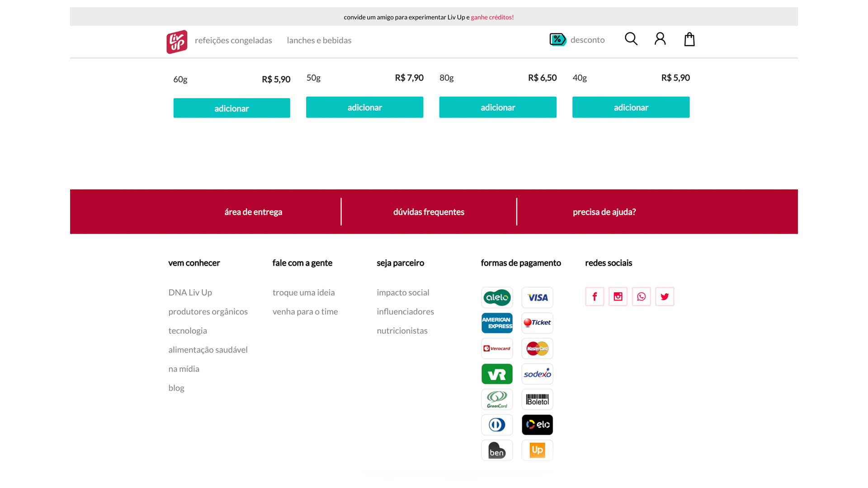Open the Instagram social icon
This screenshot has height=488, width=868.
tap(618, 296)
